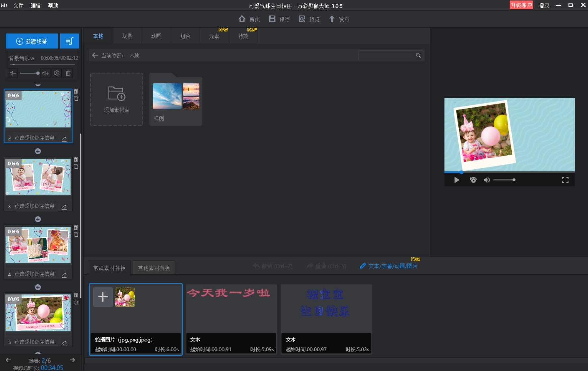Mute the preview player sound

(x=487, y=180)
